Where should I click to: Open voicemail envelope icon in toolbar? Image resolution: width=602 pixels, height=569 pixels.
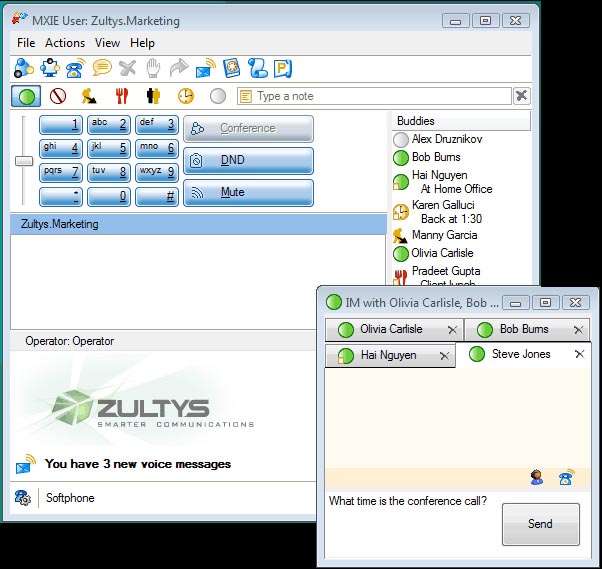click(x=205, y=68)
